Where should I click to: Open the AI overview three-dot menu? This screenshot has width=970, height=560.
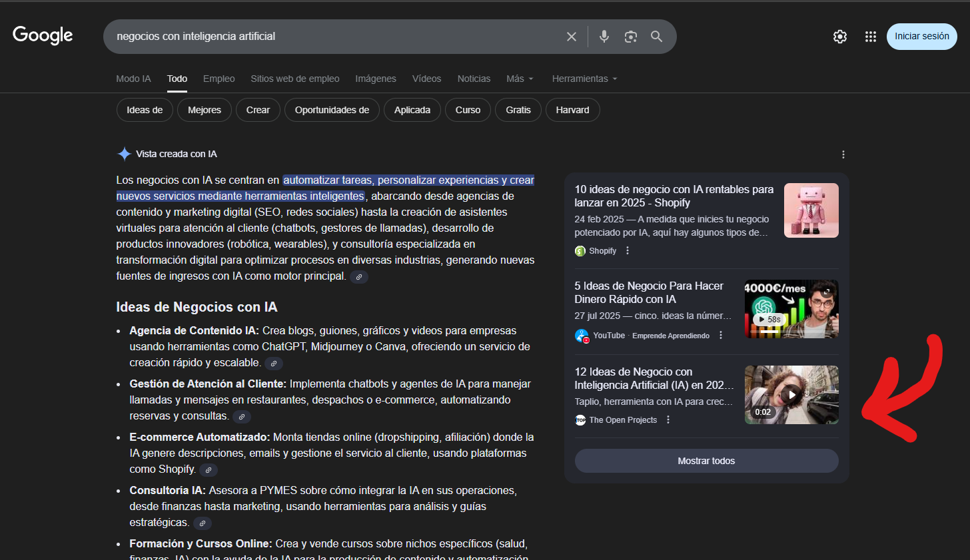843,154
